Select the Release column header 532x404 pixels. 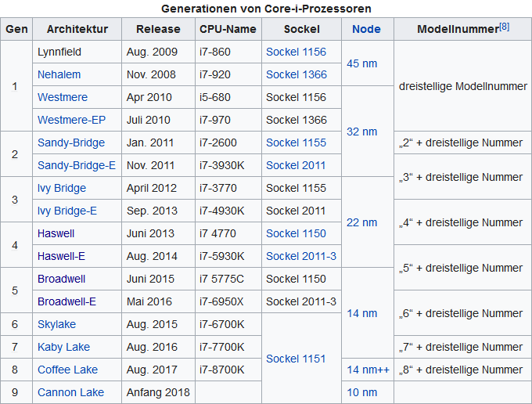coord(158,29)
